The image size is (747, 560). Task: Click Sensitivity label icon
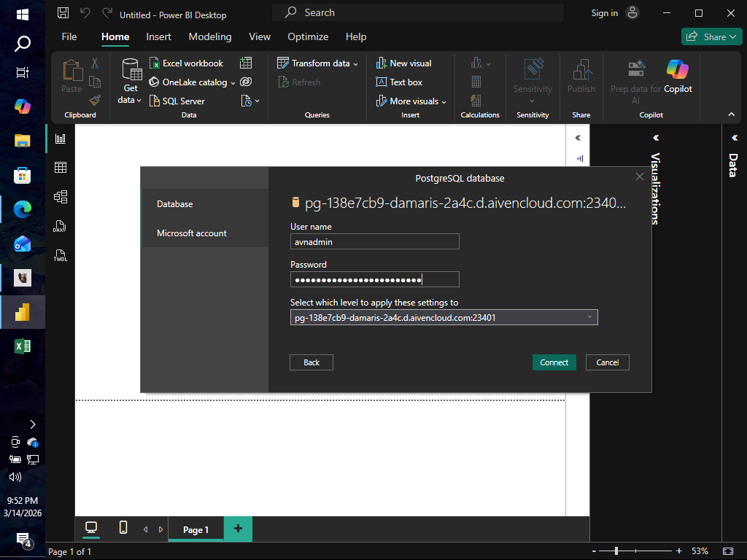pos(533,69)
